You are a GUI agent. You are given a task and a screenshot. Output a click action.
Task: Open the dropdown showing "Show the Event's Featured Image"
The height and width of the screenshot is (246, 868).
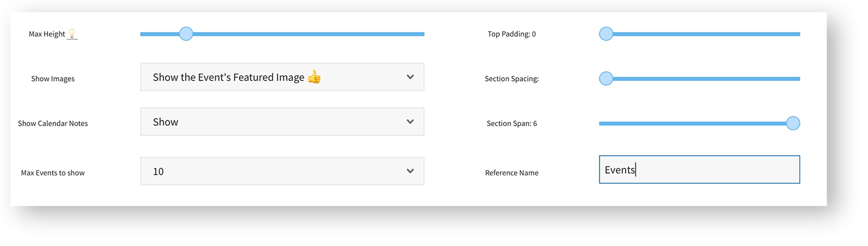pyautogui.click(x=282, y=77)
